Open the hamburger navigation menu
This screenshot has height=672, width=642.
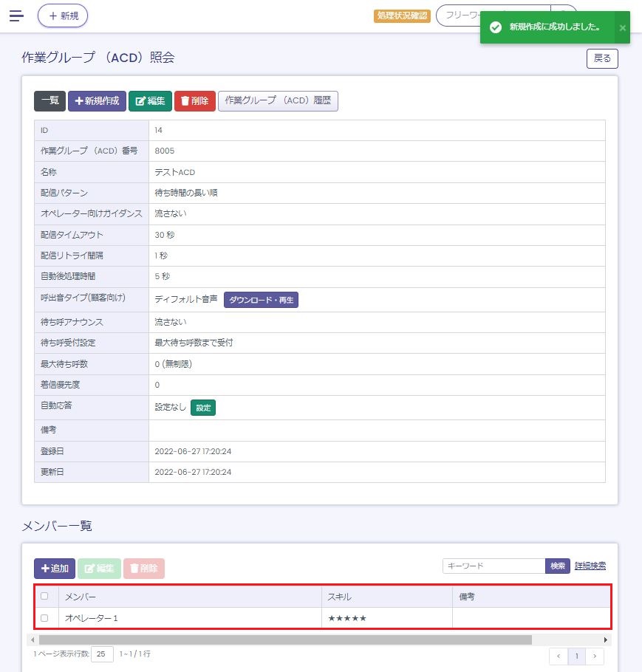(x=16, y=16)
